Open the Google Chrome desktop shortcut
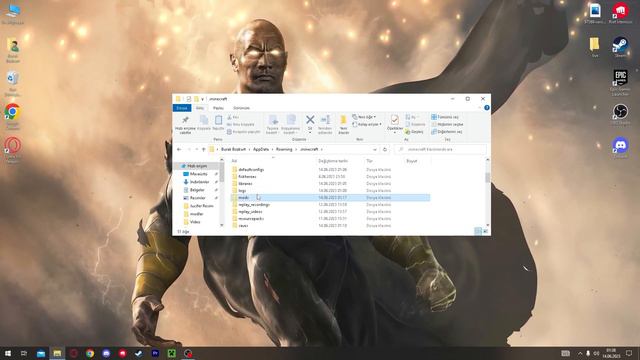The width and height of the screenshot is (640, 360). click(x=13, y=116)
